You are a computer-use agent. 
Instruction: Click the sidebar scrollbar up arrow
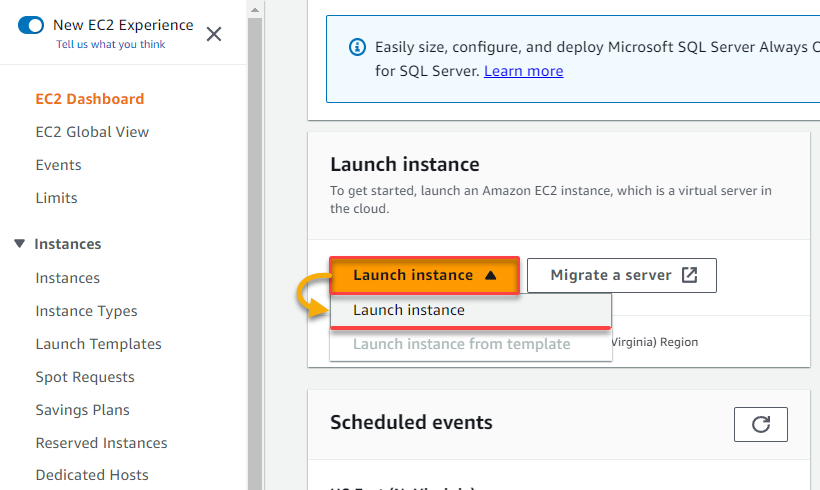pyautogui.click(x=255, y=9)
